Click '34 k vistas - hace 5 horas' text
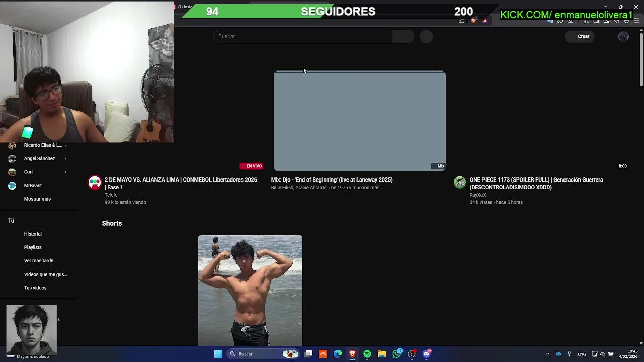 [x=496, y=202]
